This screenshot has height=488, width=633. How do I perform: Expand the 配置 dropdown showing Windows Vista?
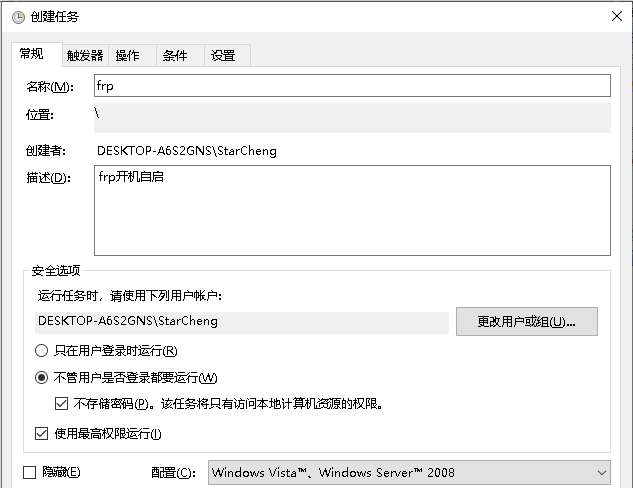point(409,472)
